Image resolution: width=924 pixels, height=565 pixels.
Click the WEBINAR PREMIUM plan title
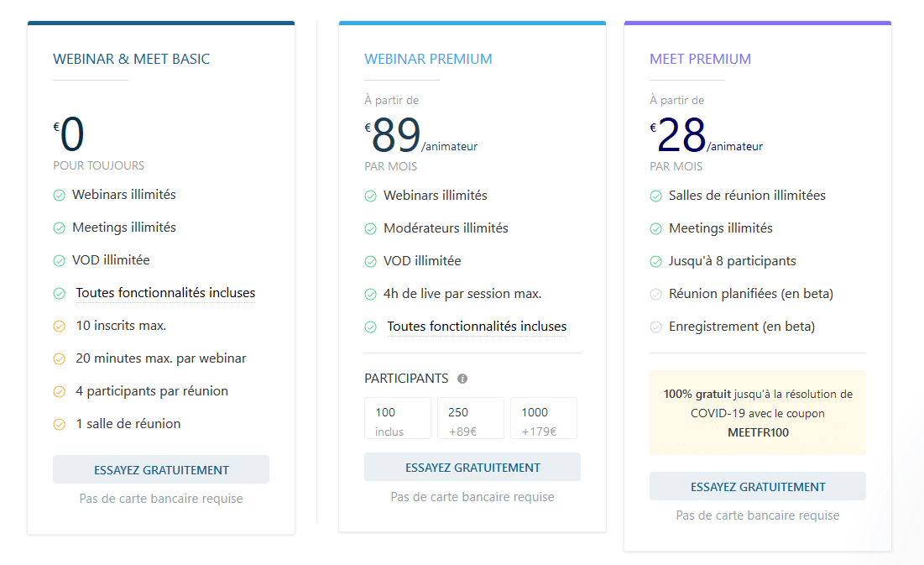(428, 59)
